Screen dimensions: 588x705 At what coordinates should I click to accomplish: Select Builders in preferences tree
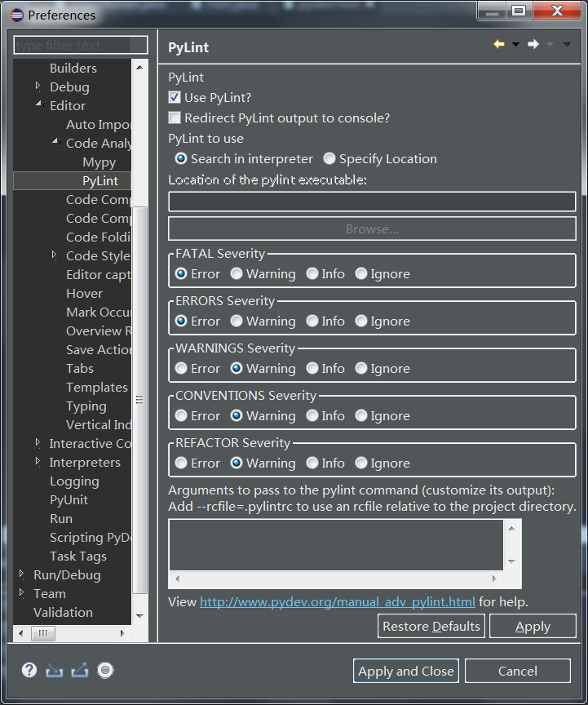[x=73, y=69]
